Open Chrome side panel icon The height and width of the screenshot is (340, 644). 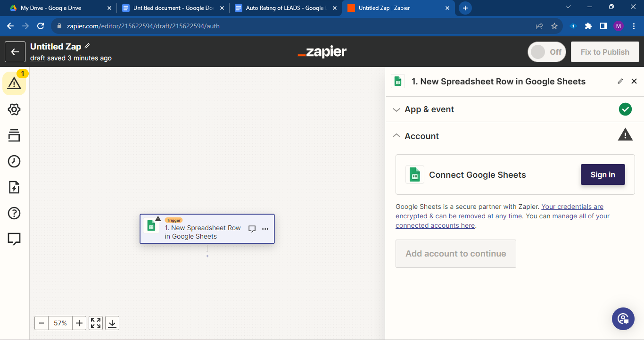click(603, 26)
